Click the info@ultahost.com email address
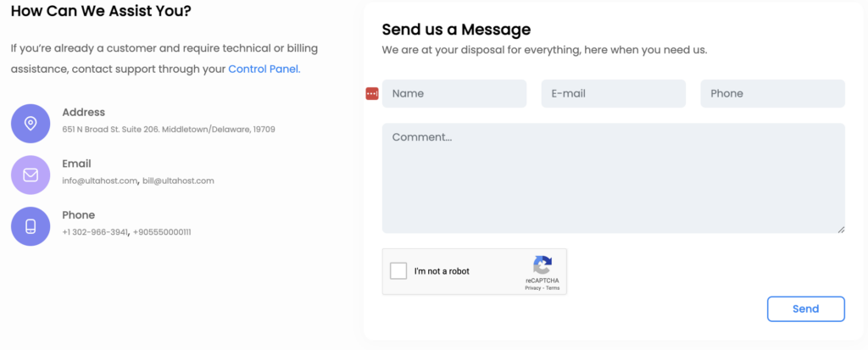The image size is (868, 350). click(100, 181)
